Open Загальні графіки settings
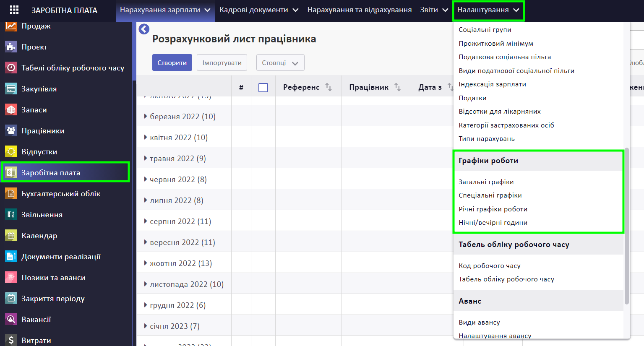644x346 pixels. pos(486,182)
